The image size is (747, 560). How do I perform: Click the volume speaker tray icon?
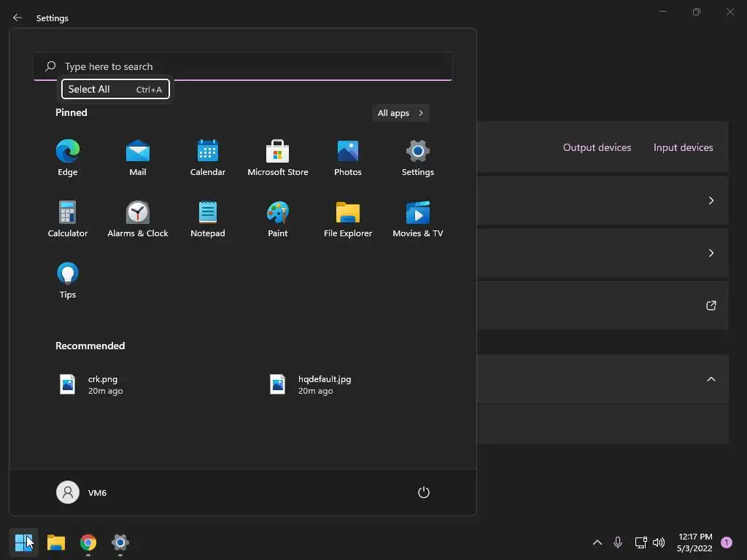[659, 542]
